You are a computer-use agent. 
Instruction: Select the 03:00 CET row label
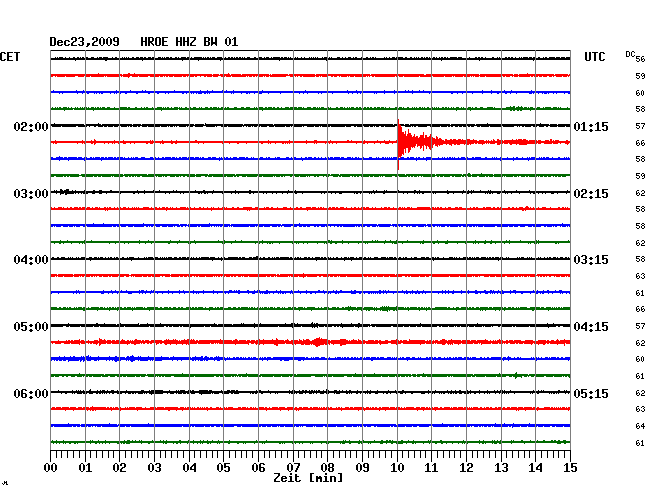(31, 194)
